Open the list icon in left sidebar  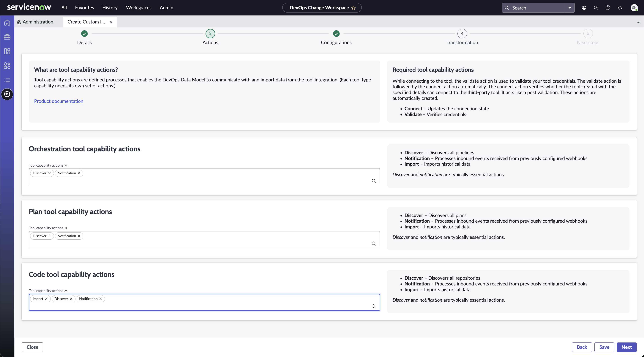pos(7,80)
